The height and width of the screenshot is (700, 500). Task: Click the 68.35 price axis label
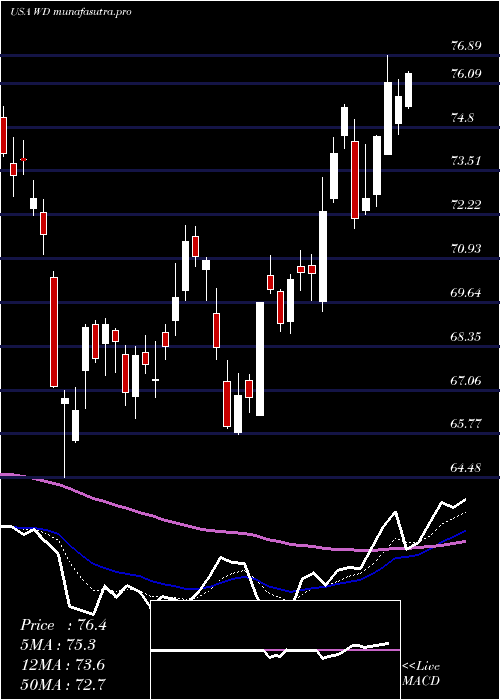[x=466, y=336]
